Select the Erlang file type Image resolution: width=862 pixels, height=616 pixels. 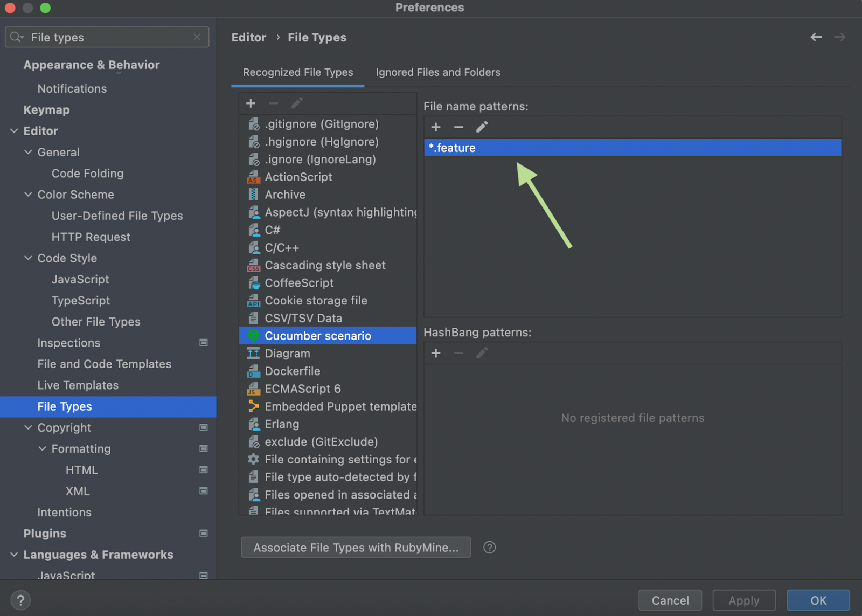328,424
